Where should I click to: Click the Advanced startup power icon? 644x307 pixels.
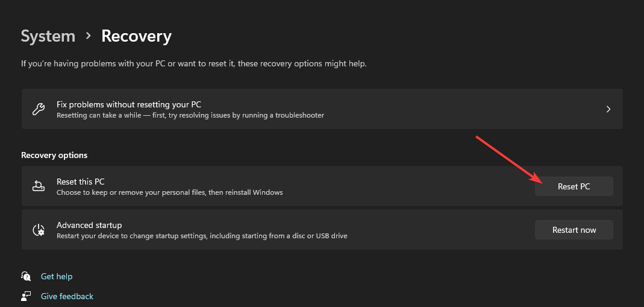tap(38, 230)
